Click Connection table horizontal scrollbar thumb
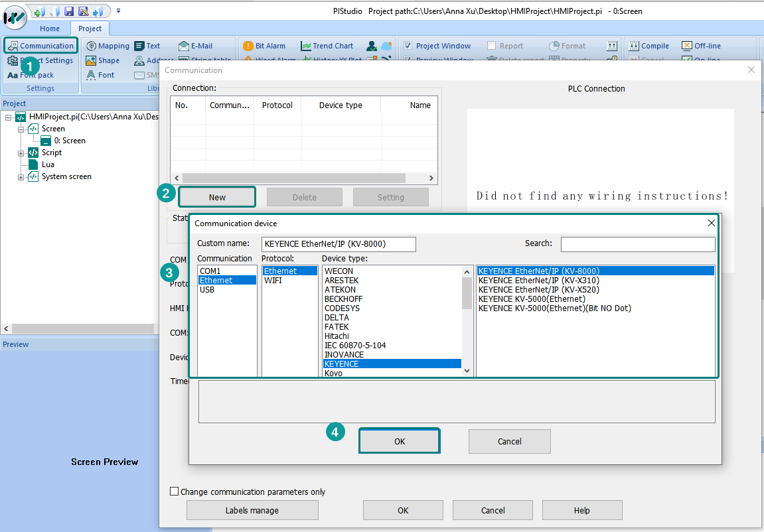 [x=294, y=178]
